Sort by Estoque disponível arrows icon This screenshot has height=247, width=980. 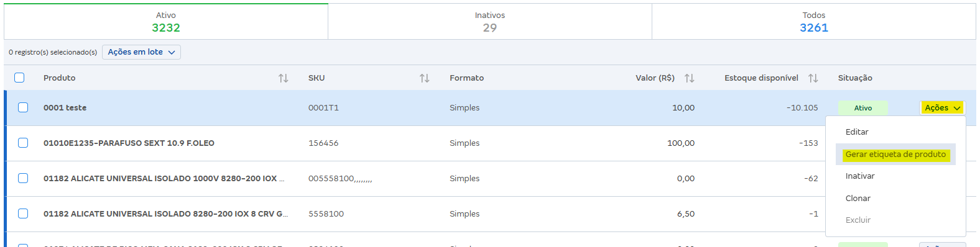pos(813,78)
